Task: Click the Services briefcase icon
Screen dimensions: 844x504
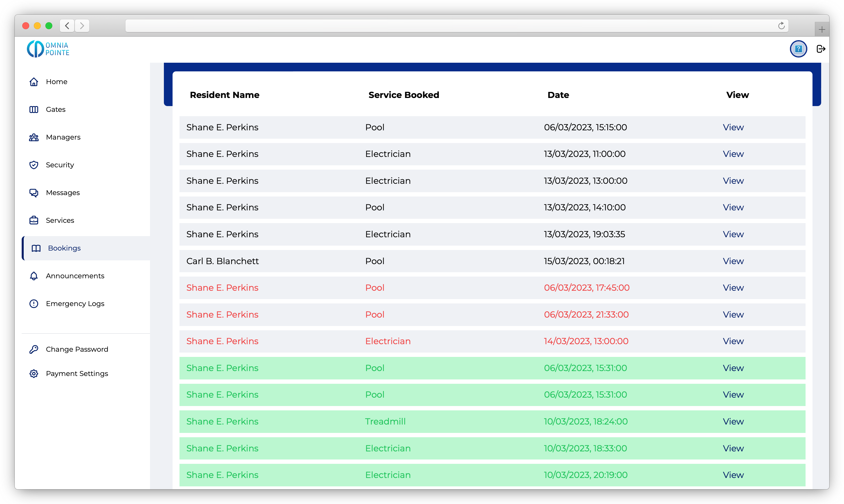Action: pos(34,220)
